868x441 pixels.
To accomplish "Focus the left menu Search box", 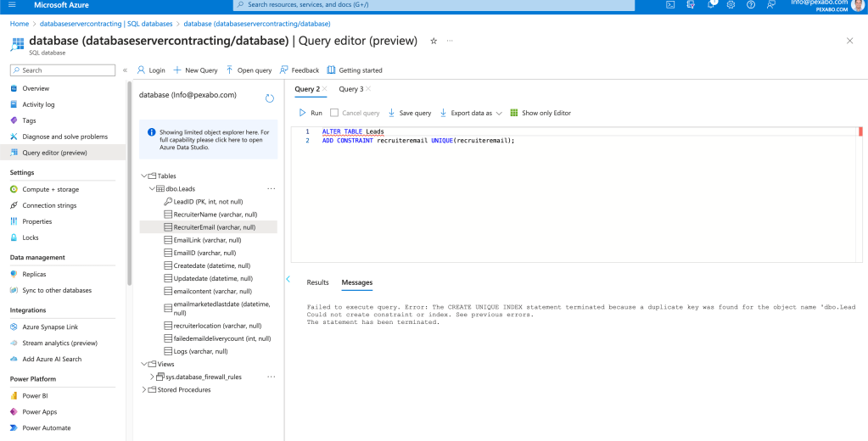I will (63, 70).
